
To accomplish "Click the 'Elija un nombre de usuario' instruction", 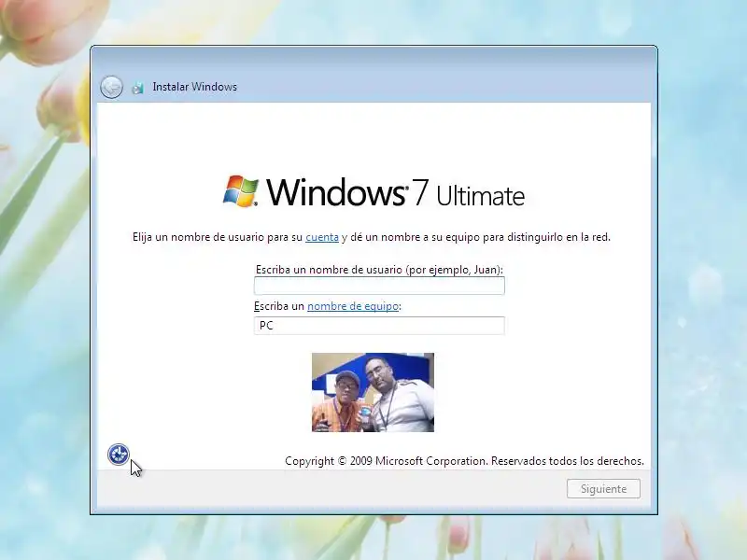I will pos(372,237).
